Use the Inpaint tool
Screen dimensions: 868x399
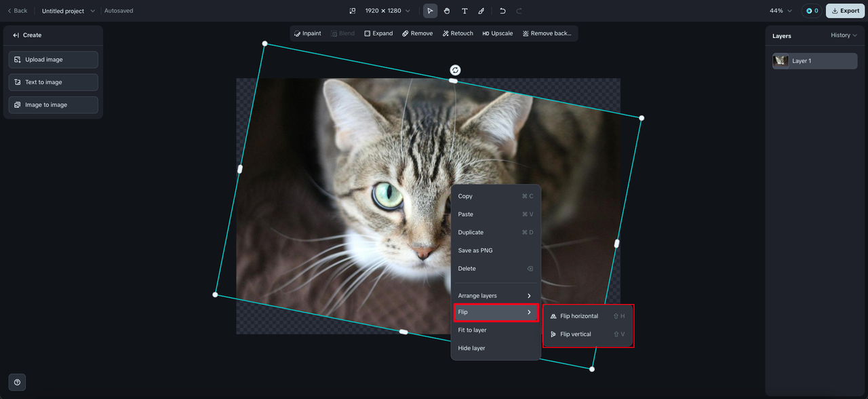[308, 33]
